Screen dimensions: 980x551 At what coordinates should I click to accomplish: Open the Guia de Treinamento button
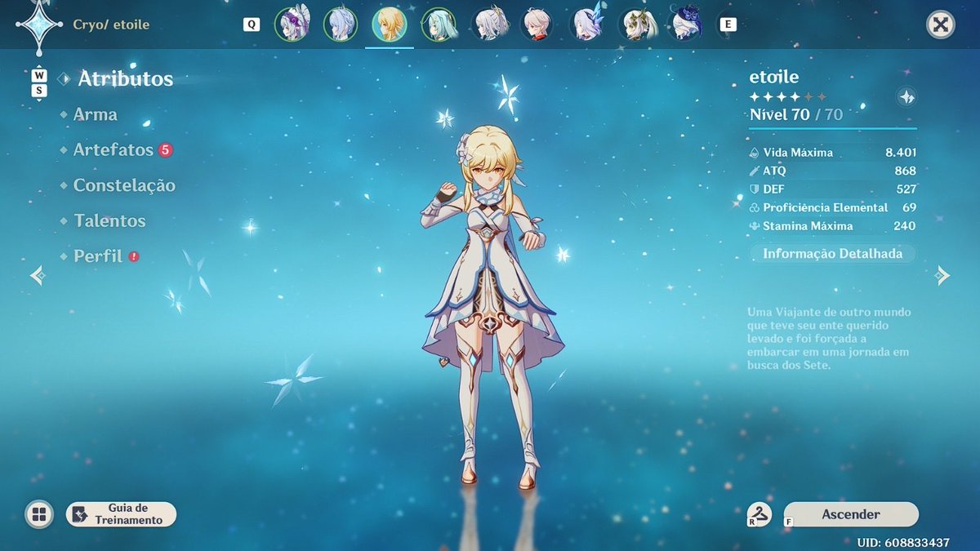121,514
